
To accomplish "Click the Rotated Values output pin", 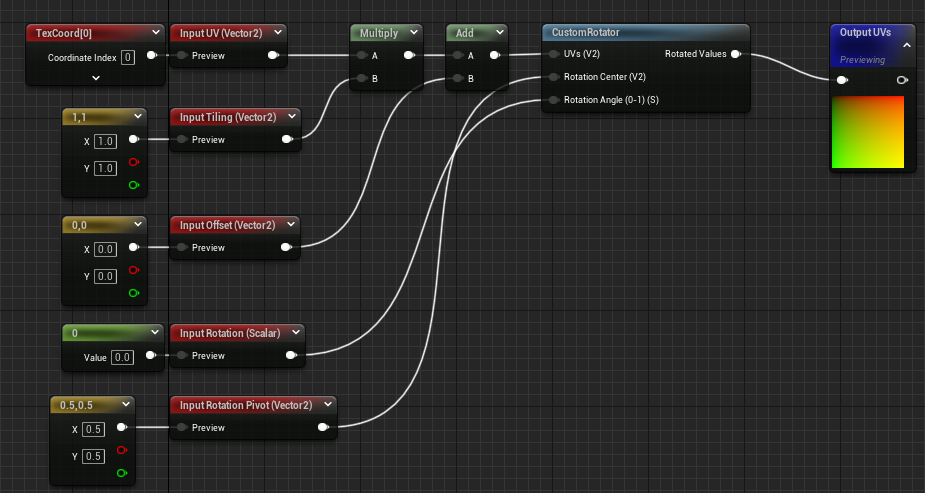I will point(736,54).
